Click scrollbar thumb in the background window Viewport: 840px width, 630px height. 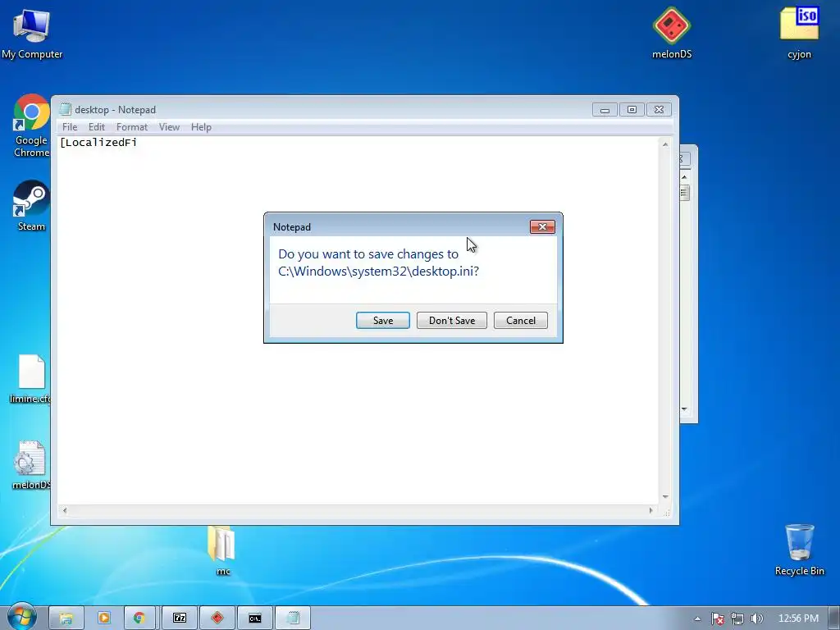click(685, 193)
